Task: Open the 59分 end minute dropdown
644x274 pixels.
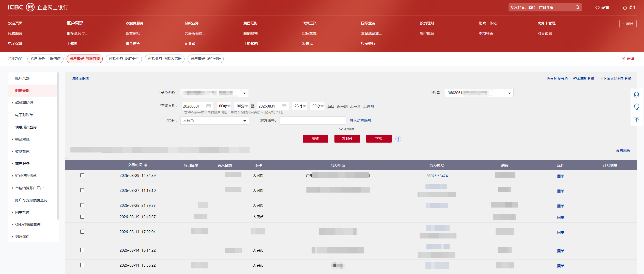Action: pyautogui.click(x=317, y=106)
